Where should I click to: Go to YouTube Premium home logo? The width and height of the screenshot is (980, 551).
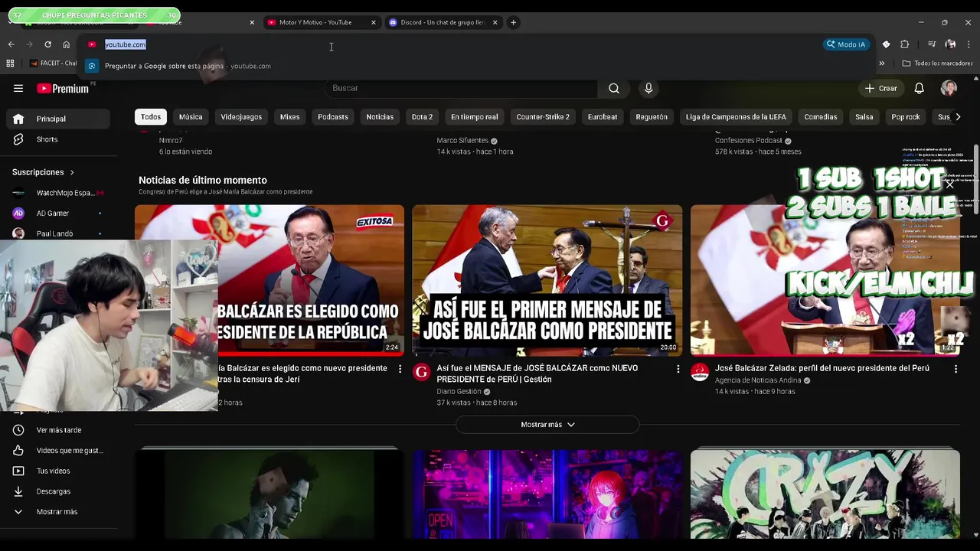63,89
